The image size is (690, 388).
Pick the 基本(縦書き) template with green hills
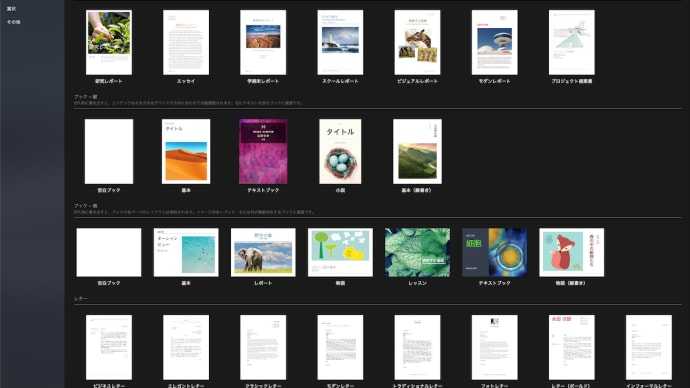coord(418,151)
